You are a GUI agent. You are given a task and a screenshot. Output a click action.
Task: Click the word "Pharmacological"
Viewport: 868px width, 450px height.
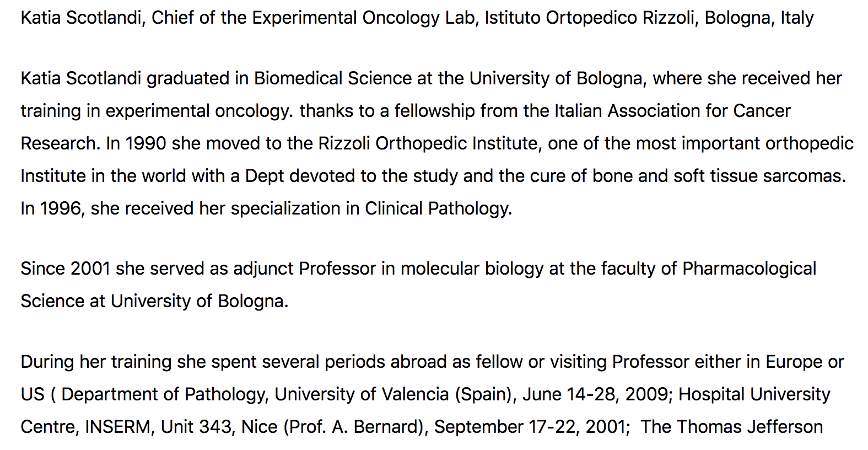coord(749,269)
